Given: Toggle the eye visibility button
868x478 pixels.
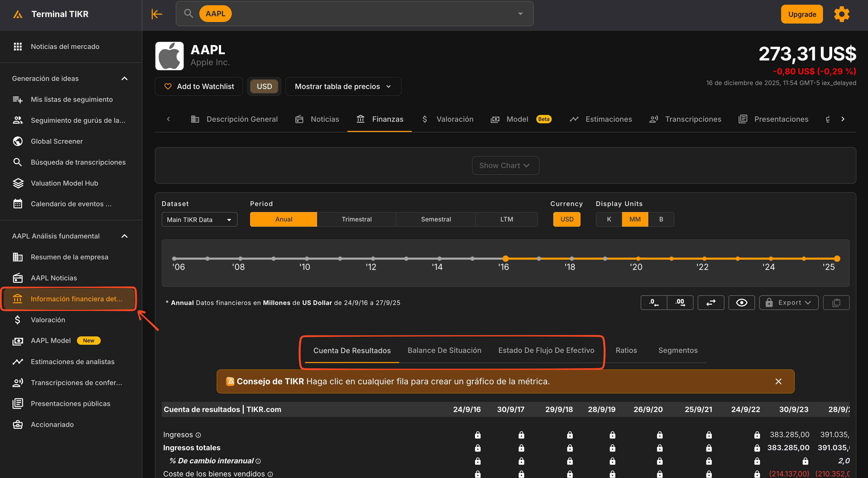Looking at the screenshot, I should 741,302.
